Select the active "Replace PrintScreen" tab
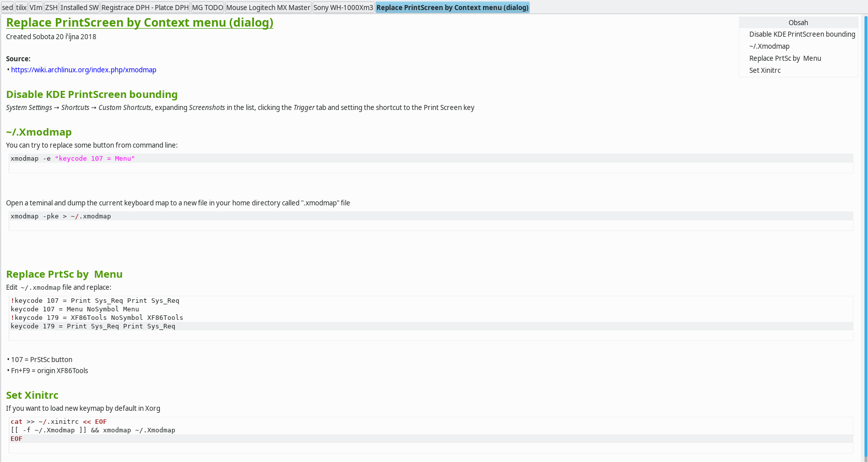Image resolution: width=868 pixels, height=462 pixels. click(452, 7)
